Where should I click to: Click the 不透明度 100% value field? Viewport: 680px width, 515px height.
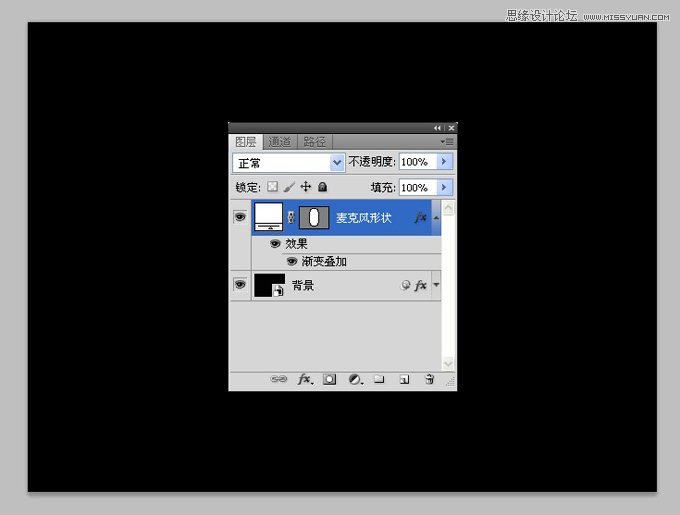tap(417, 162)
